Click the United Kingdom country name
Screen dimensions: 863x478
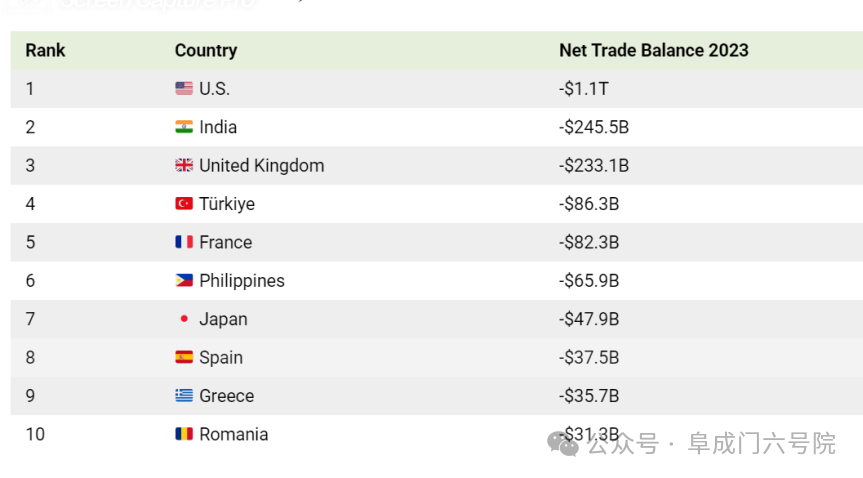261,165
